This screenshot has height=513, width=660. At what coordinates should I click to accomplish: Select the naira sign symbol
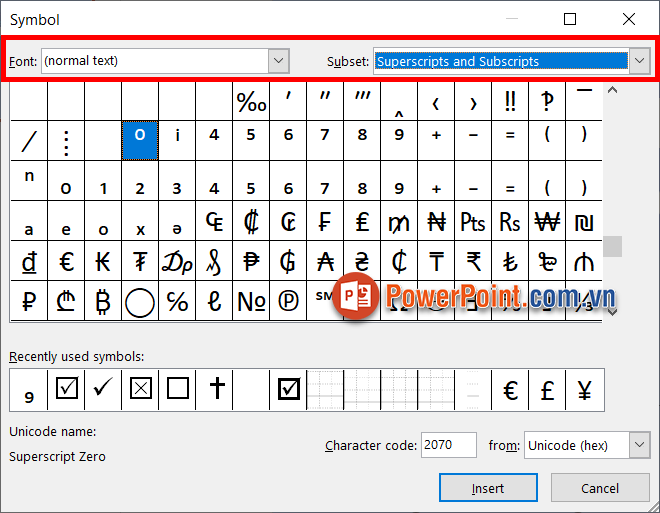click(436, 221)
